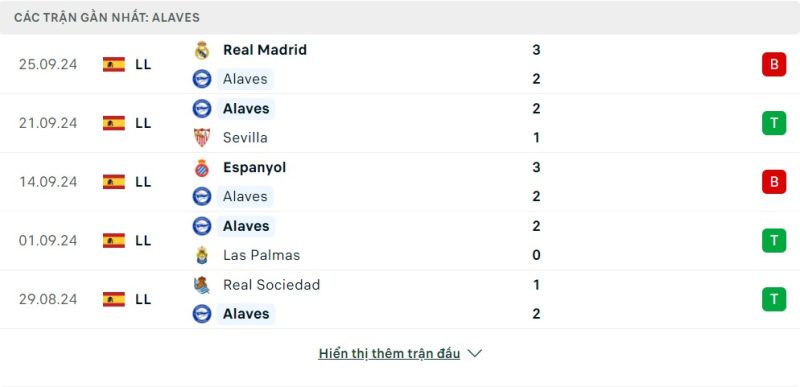Click Spain flag icon for the 21.09.24 match

pyautogui.click(x=114, y=123)
